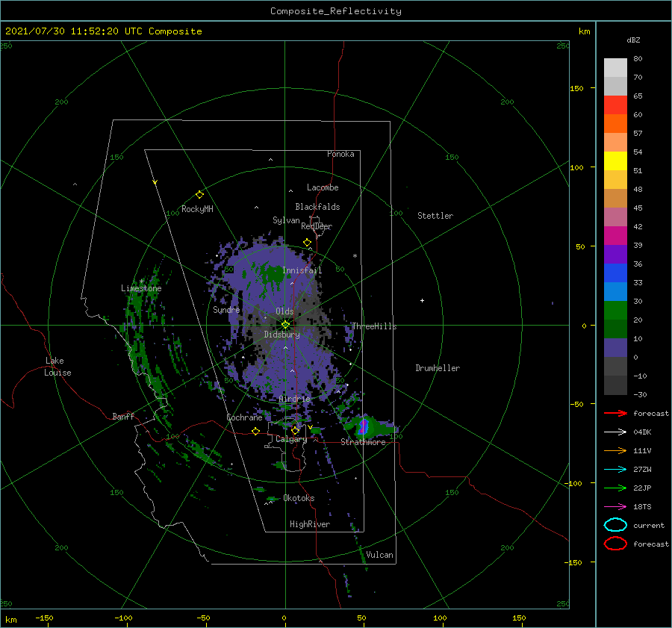This screenshot has width=672, height=628.
Task: Click the 33 dBZ light blue swatch
Action: [x=615, y=291]
